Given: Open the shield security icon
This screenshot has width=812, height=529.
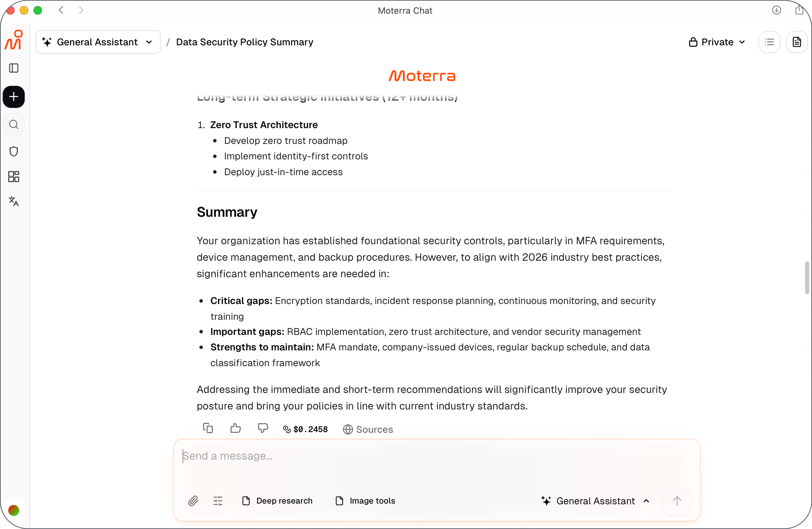Looking at the screenshot, I should point(14,151).
